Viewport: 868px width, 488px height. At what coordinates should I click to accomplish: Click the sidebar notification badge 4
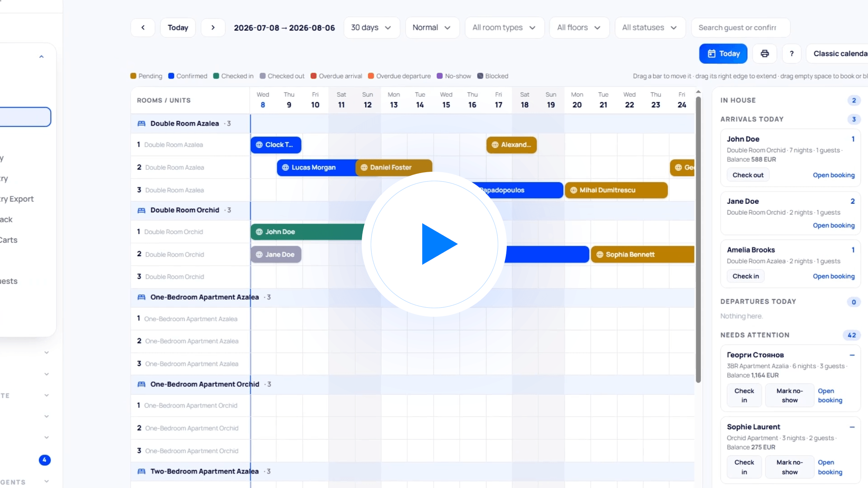[45, 460]
